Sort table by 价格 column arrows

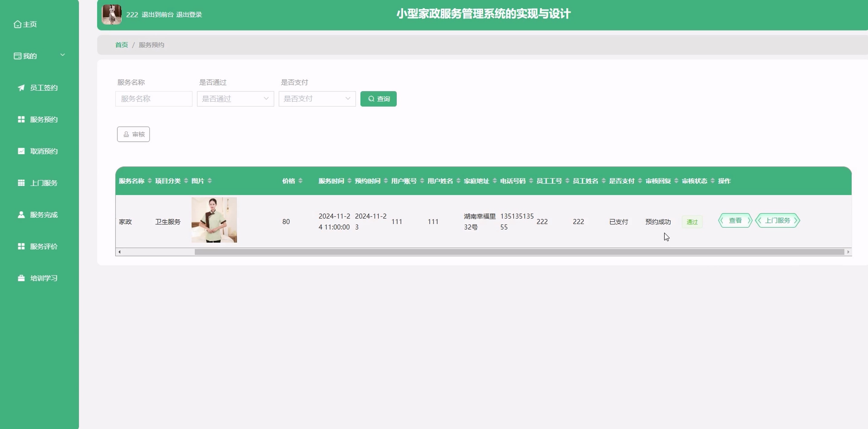click(x=300, y=181)
